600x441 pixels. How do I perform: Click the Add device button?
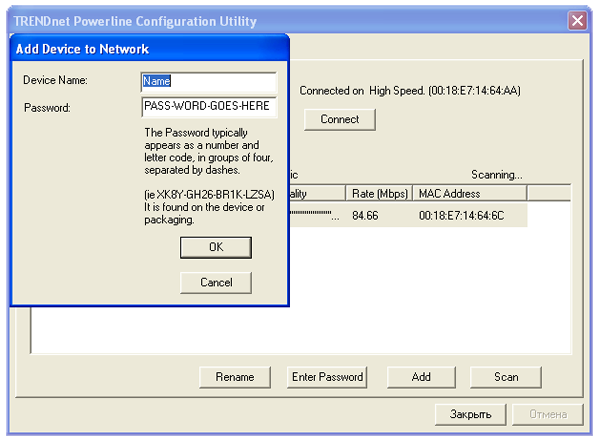[x=421, y=377]
